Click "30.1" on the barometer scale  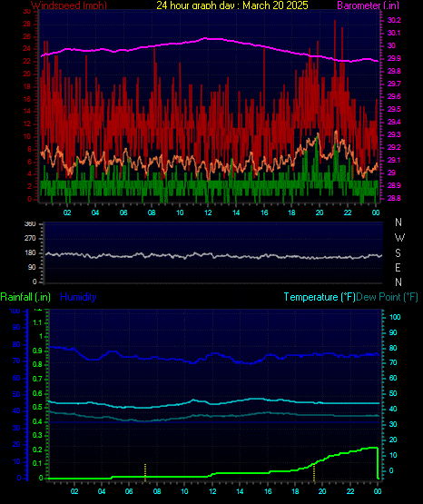coord(394,33)
